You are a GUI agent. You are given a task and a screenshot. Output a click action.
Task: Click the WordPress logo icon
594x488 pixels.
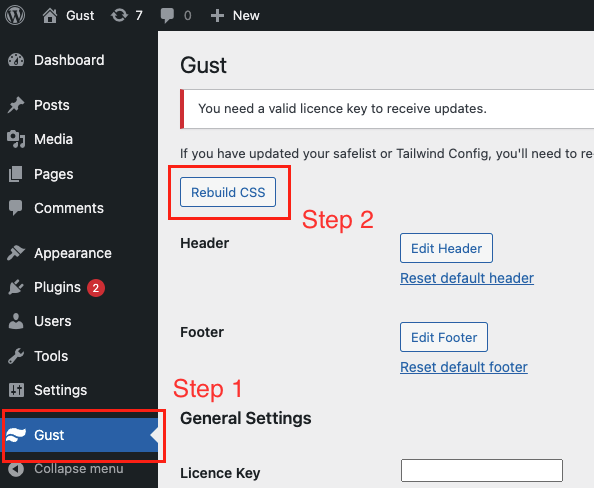click(x=15, y=15)
